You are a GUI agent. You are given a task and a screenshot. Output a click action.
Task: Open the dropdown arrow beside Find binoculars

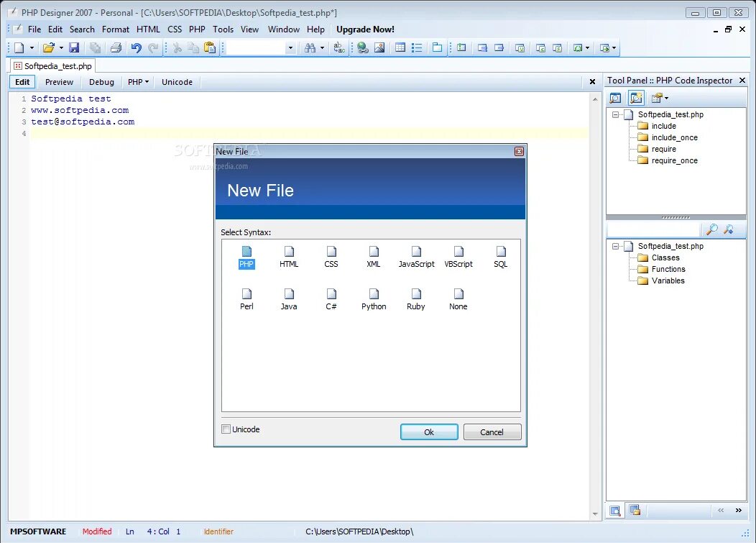(x=322, y=47)
